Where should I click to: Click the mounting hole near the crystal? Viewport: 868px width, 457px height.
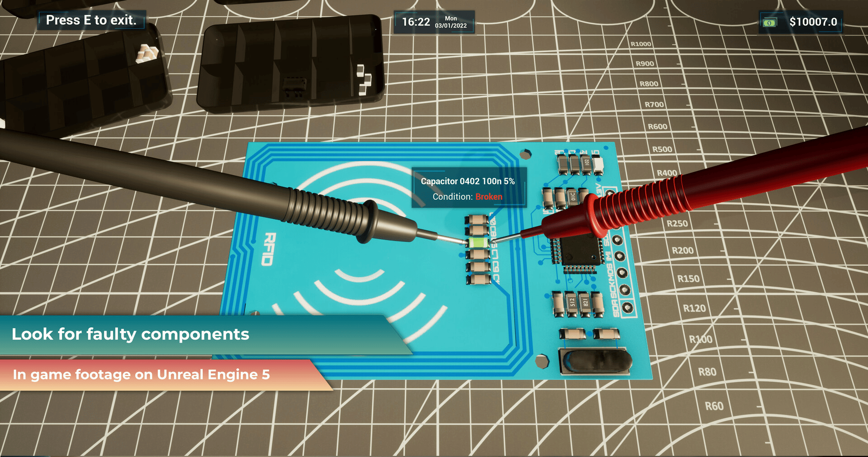542,361
